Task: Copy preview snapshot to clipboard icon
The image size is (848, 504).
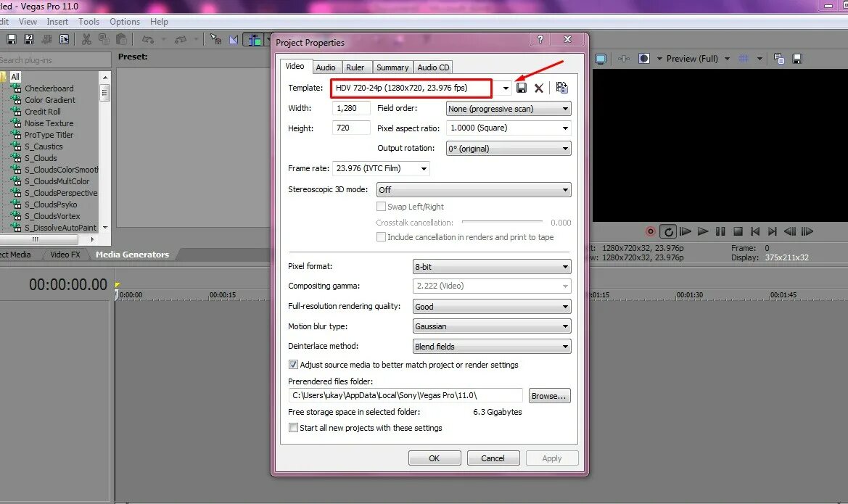Action: coord(779,59)
